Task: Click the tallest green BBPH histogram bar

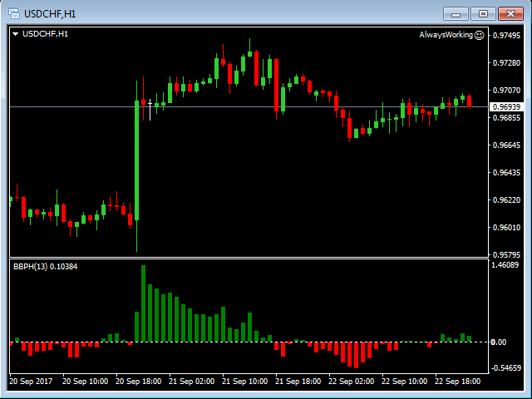Action: pos(143,303)
